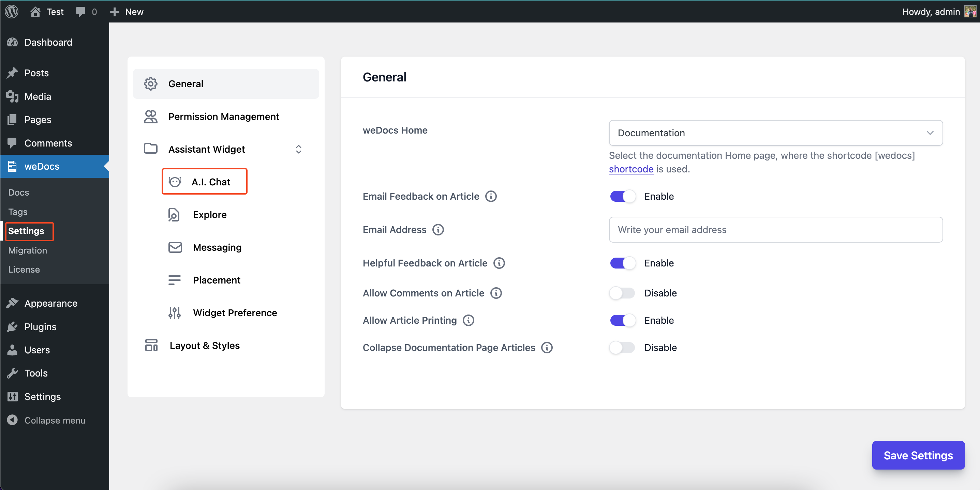
Task: Click Howdy, admin account text
Action: 931,12
